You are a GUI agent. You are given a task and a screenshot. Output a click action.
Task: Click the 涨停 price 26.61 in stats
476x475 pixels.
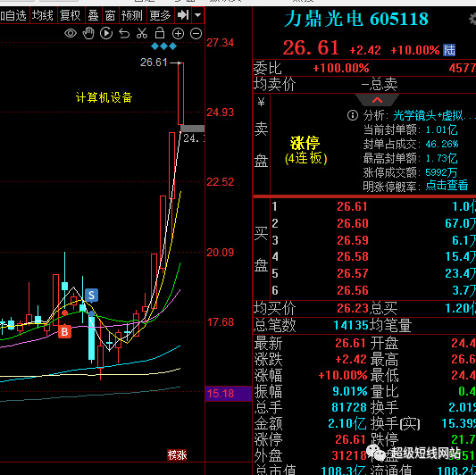(x=350, y=439)
